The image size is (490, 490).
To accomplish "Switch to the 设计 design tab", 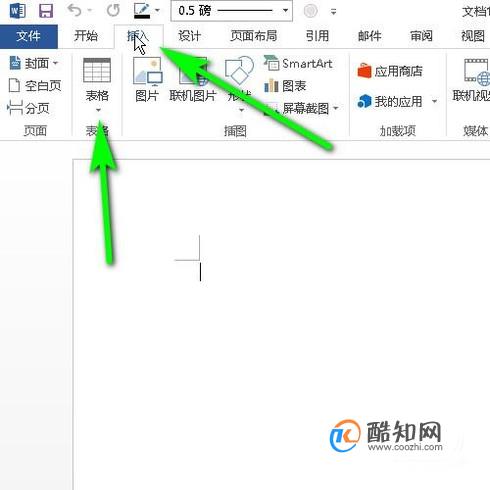I will tap(189, 36).
